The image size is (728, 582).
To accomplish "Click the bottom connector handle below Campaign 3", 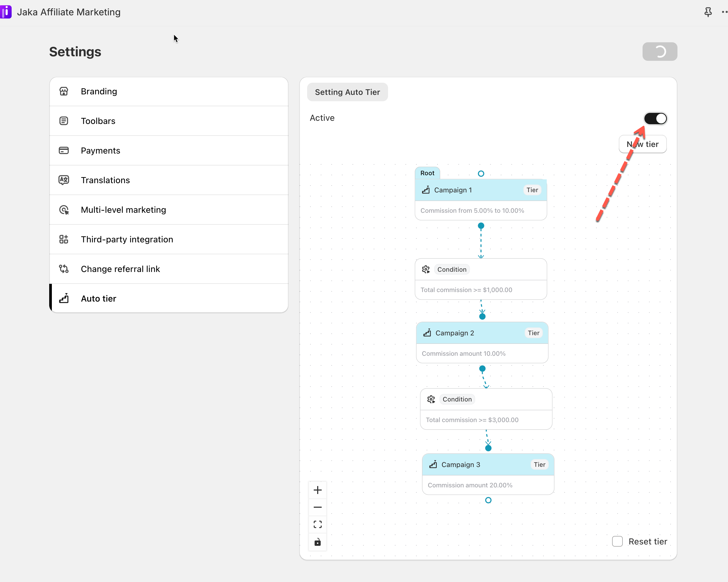I will click(x=488, y=500).
